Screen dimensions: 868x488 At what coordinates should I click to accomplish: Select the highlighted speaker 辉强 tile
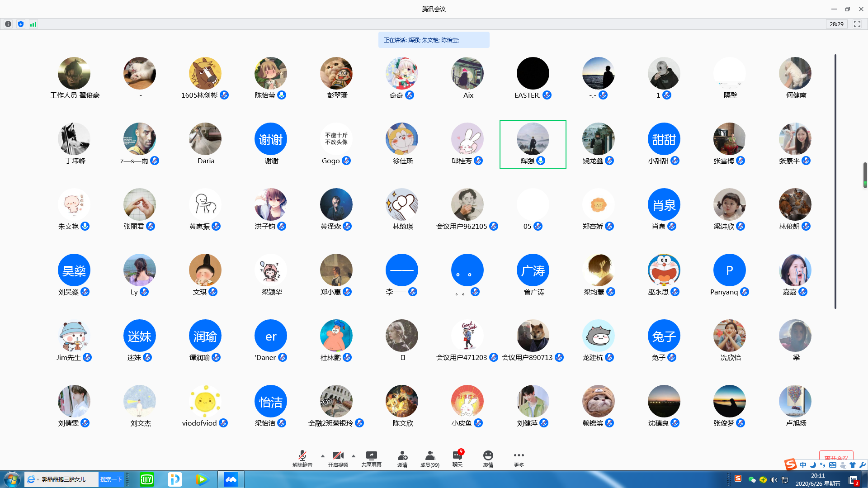pos(533,144)
